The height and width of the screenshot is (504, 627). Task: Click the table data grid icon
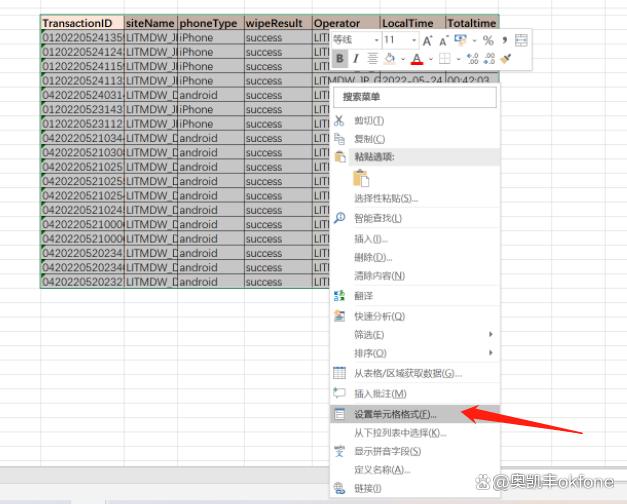(339, 373)
